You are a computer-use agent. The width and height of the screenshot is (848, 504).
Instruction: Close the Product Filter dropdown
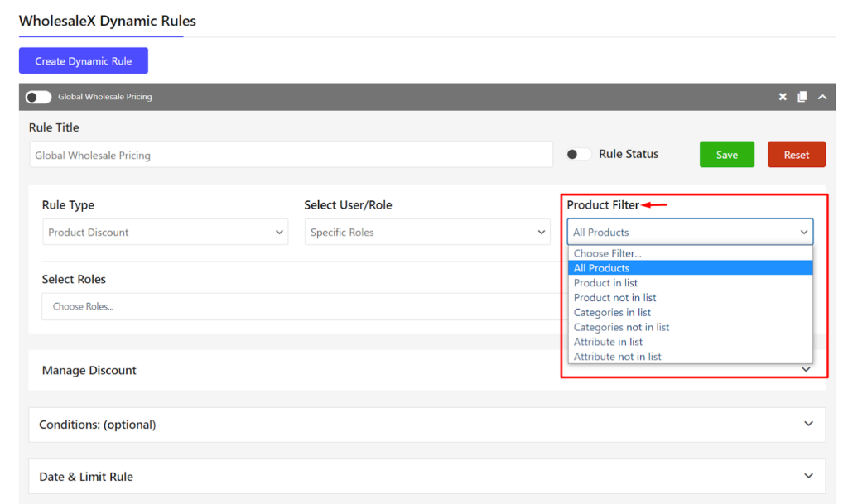[690, 233]
